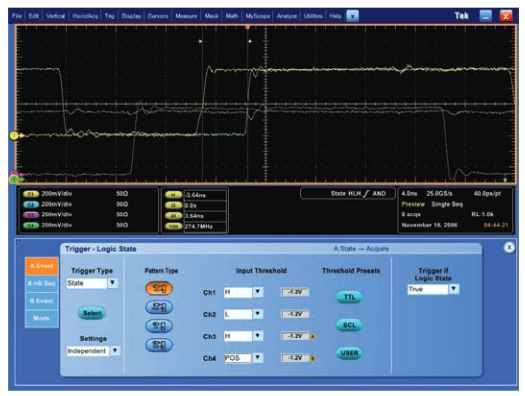Click the C3 channel badge in readout
This screenshot has height=396, width=525.
tap(31, 215)
